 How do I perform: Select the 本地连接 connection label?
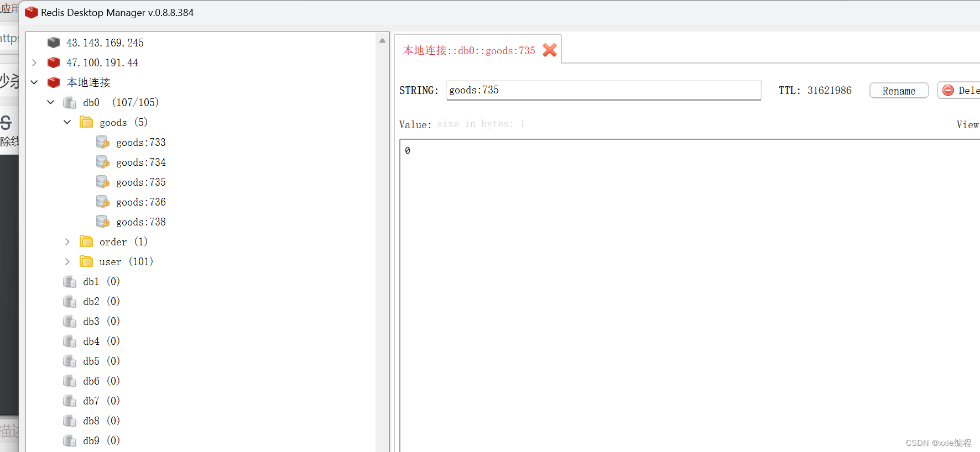coord(88,82)
